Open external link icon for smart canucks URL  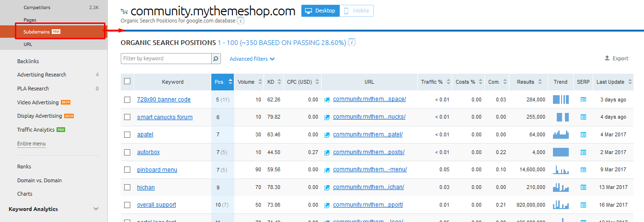coord(327,117)
